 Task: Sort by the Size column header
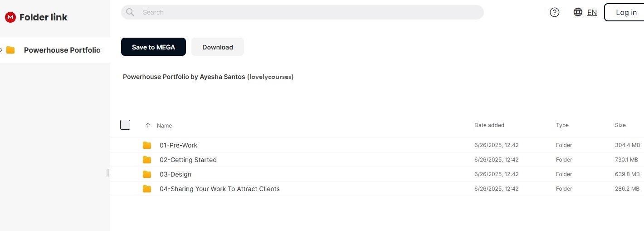pos(620,125)
